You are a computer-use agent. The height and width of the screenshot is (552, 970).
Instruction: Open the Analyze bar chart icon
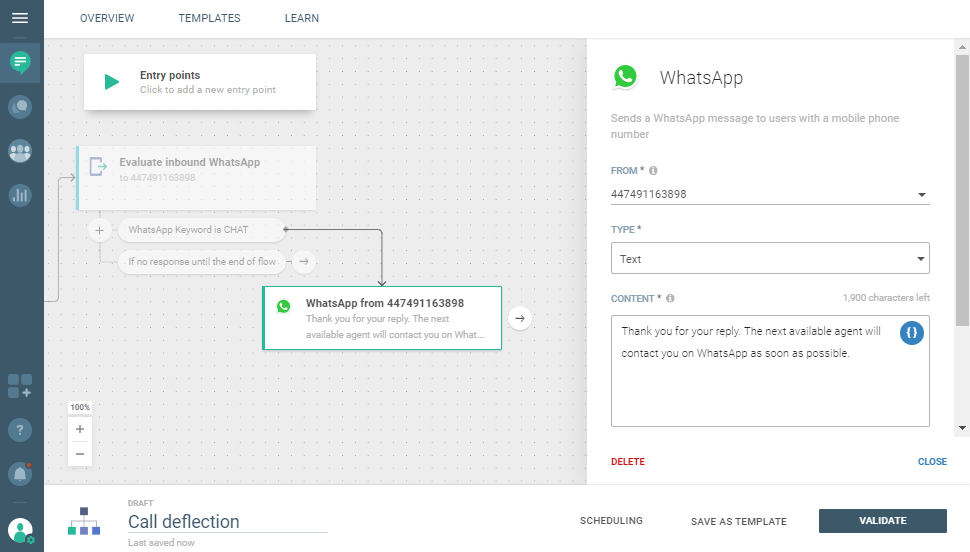tap(20, 196)
